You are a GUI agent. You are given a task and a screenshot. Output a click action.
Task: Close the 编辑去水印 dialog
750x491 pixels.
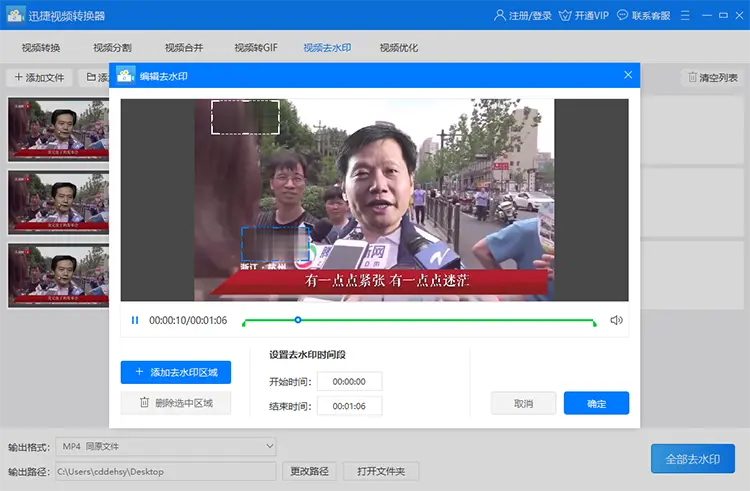click(628, 75)
